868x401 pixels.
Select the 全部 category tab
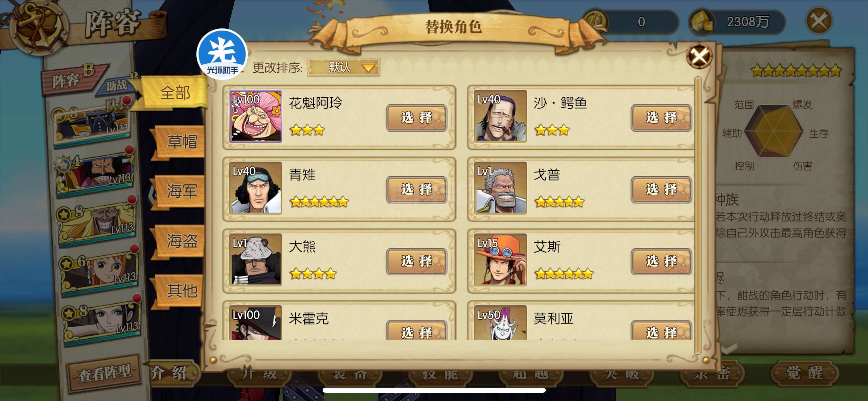tap(175, 93)
